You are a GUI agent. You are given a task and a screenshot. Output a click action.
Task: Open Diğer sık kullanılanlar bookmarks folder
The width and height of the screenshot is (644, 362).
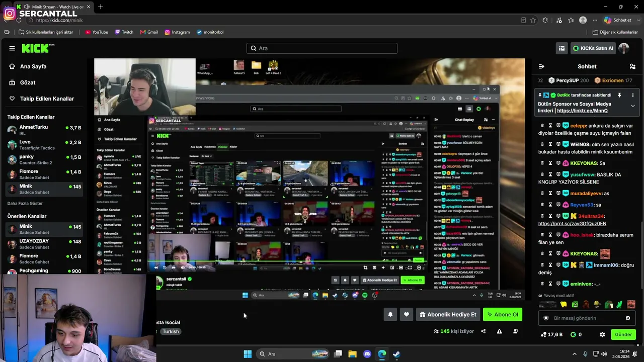[x=615, y=32]
